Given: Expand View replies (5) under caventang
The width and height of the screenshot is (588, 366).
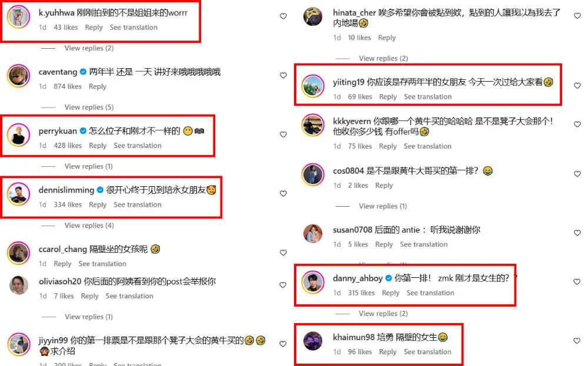Looking at the screenshot, I should click(89, 107).
